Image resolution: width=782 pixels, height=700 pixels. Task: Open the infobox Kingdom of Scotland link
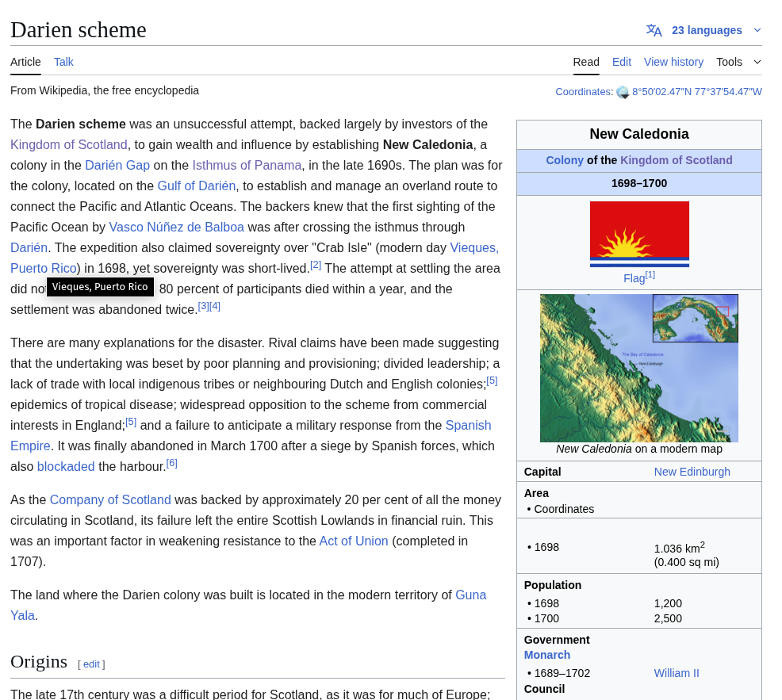[x=677, y=160]
